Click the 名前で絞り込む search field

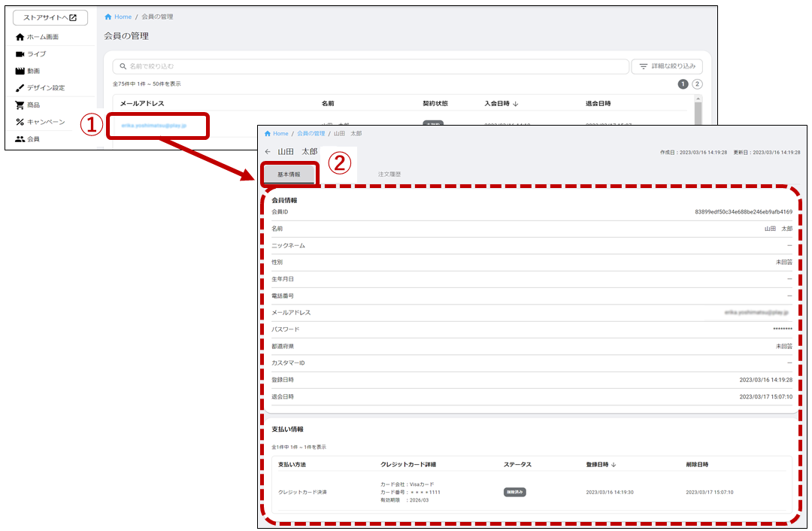[x=371, y=66]
